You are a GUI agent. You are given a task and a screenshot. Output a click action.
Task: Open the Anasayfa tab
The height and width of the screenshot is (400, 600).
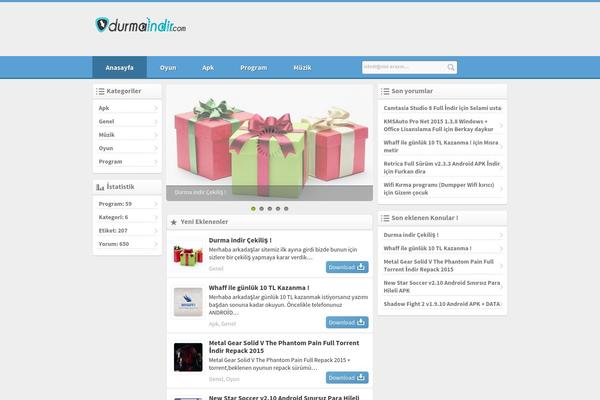point(119,67)
